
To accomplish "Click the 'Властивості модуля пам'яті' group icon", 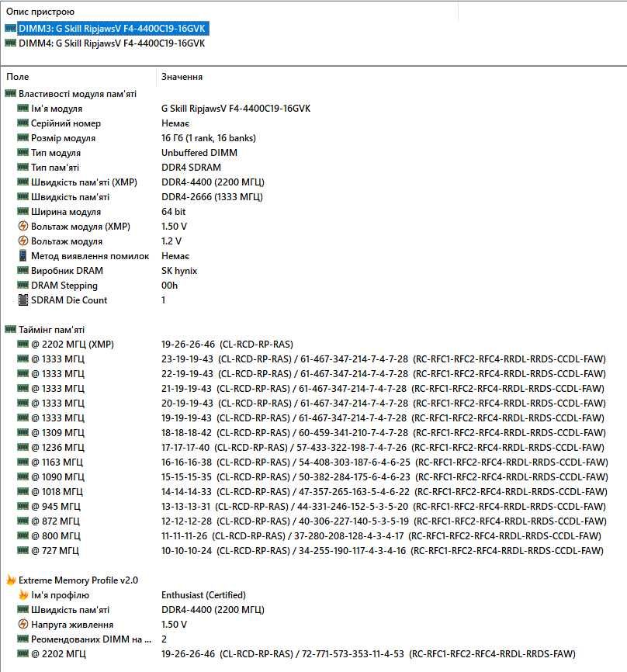I will tap(10, 93).
